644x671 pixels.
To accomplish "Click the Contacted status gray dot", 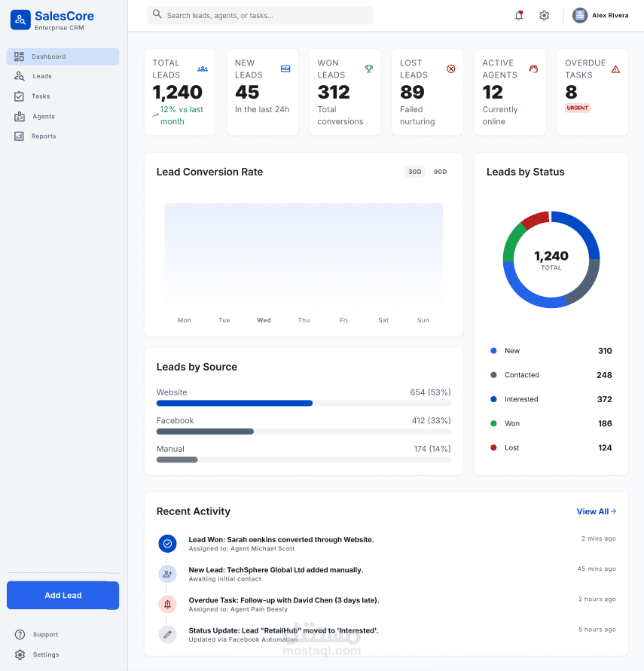I will tap(493, 375).
